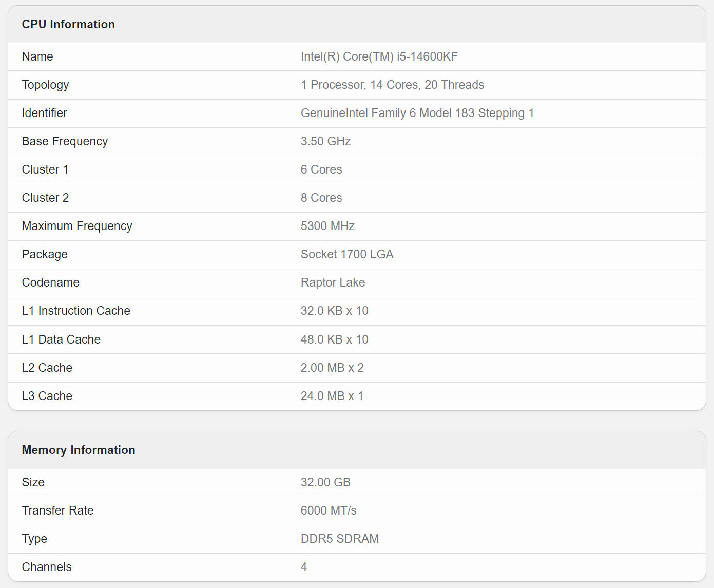Select the GenuineIntel Family 6 identifier text
Viewport: 714px width, 588px height.
point(417,113)
